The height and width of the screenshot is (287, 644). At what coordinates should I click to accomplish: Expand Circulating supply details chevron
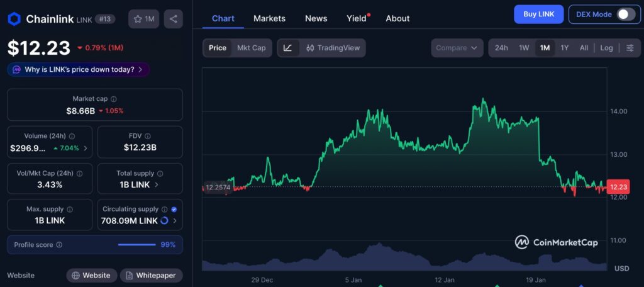175,221
